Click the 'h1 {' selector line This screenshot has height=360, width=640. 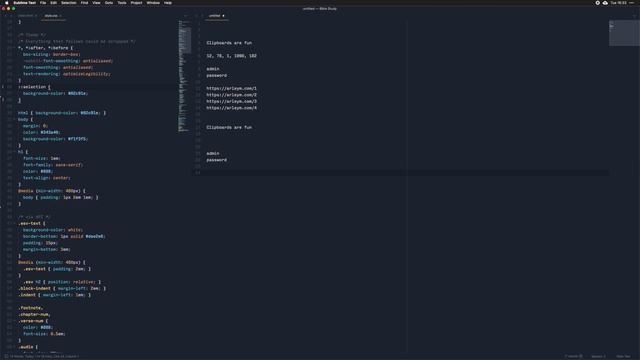[x=23, y=152]
